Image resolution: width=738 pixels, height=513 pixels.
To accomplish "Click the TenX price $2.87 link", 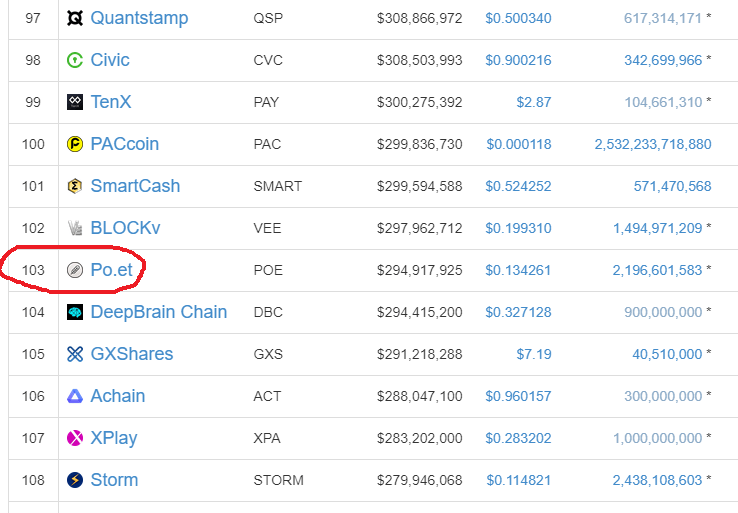I will click(534, 102).
